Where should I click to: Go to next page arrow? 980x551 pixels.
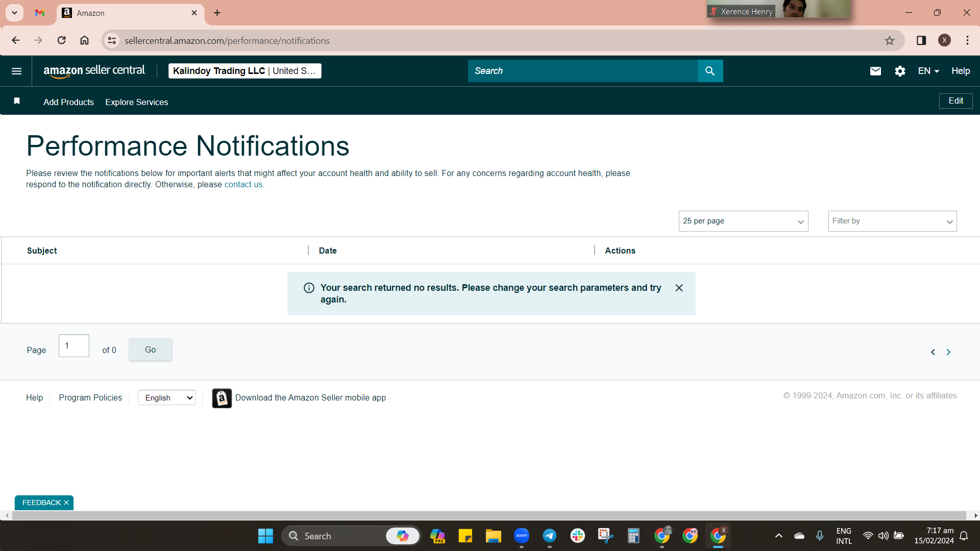pyautogui.click(x=948, y=352)
